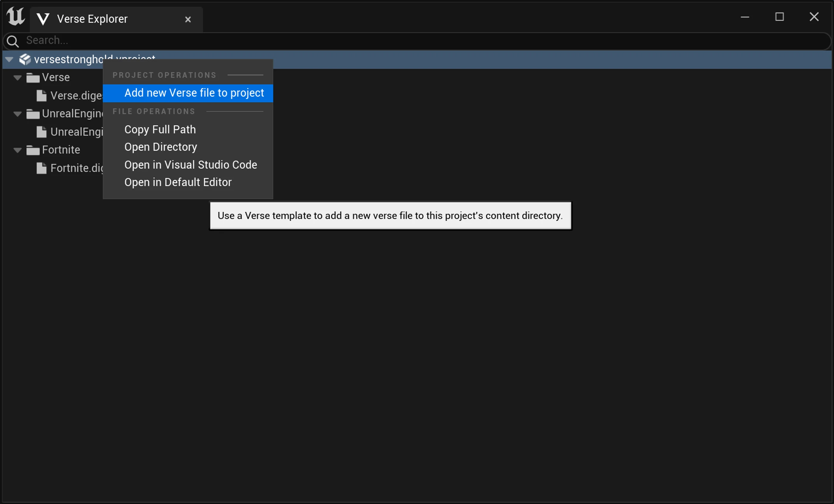The height and width of the screenshot is (504, 834).
Task: Click the Verse V tab icon
Action: point(43,19)
